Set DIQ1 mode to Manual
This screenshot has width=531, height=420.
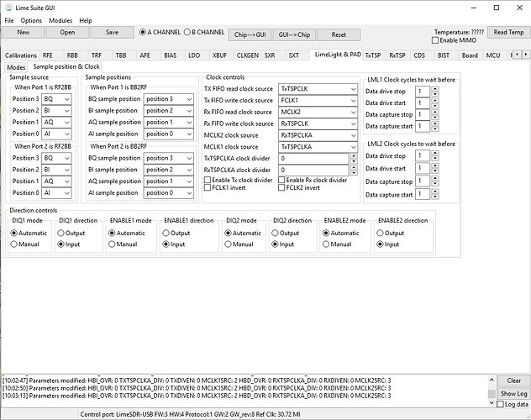13,244
